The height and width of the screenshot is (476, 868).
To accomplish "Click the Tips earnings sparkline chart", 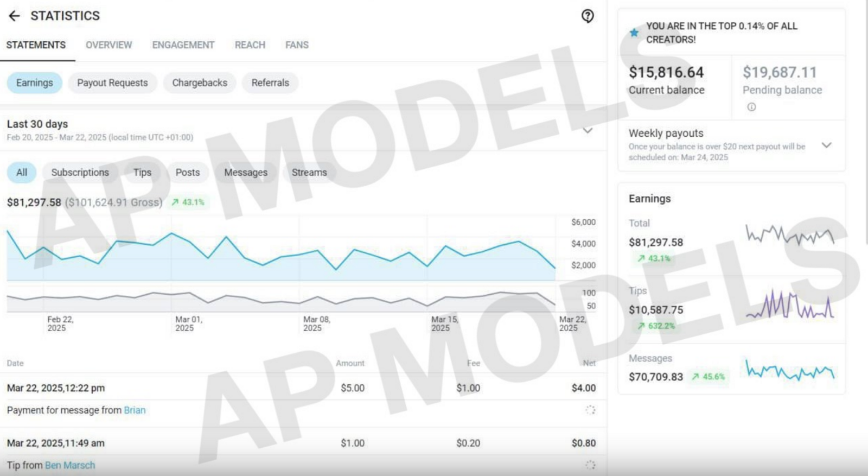I will click(x=790, y=306).
